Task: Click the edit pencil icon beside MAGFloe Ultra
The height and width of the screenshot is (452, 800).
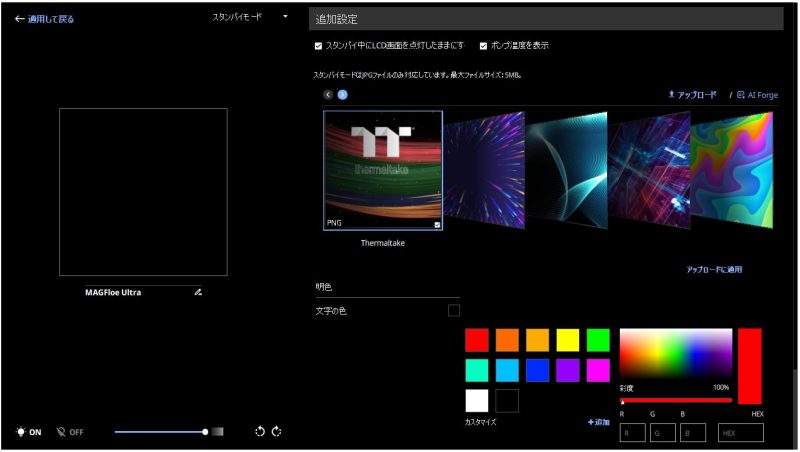Action: click(x=198, y=293)
